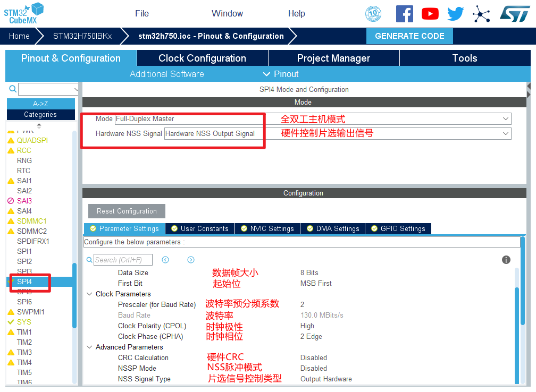Switch to Clock Configuration tab

(x=202, y=58)
